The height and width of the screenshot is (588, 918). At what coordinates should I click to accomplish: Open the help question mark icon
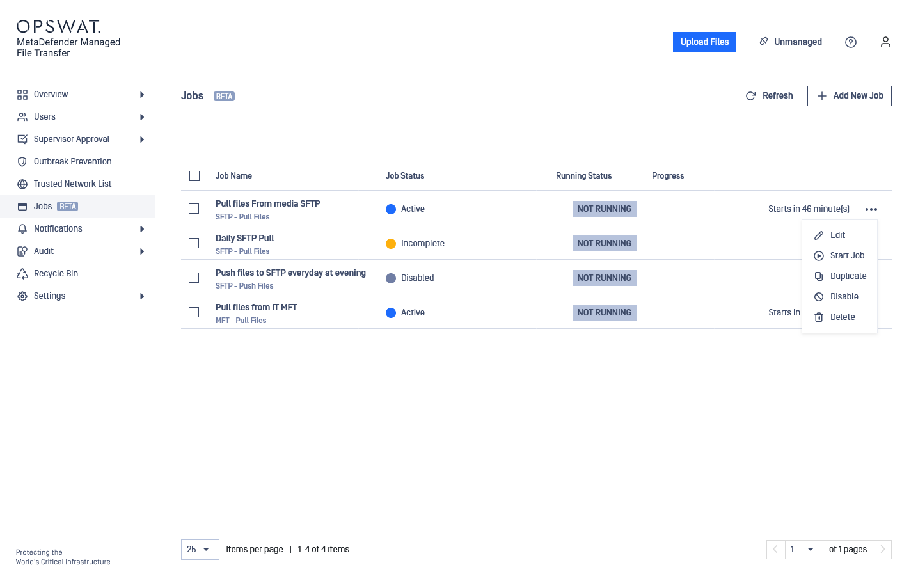[x=851, y=42]
